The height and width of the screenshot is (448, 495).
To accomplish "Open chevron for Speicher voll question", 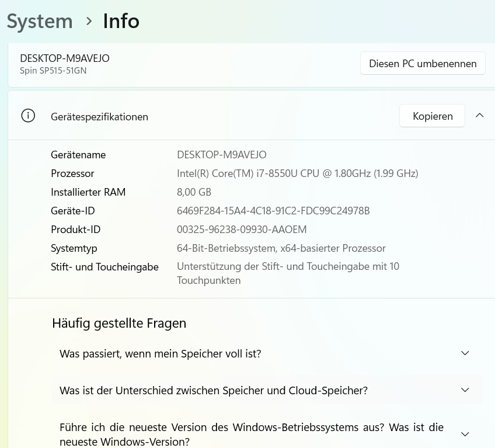I will [465, 353].
